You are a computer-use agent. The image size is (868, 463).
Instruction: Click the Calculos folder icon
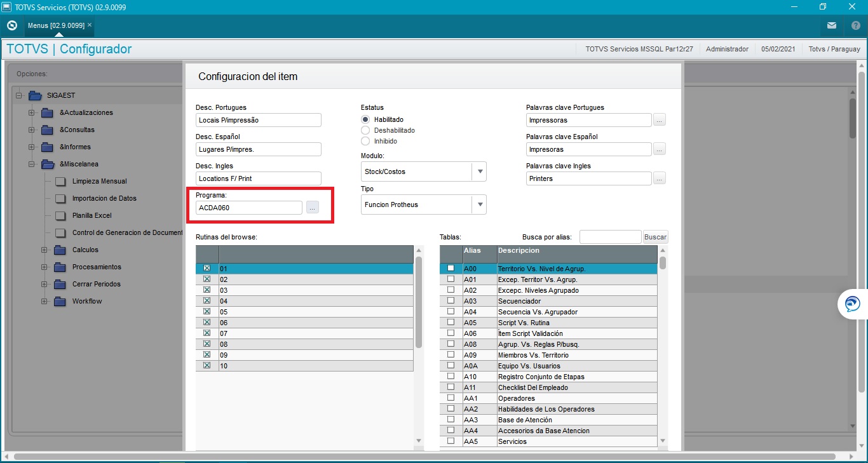click(60, 250)
